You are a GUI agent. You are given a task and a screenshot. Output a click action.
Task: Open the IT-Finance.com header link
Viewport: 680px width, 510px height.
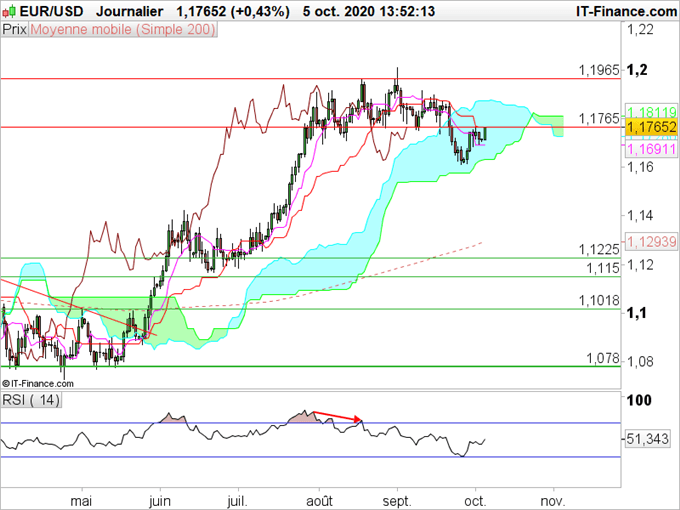click(626, 11)
